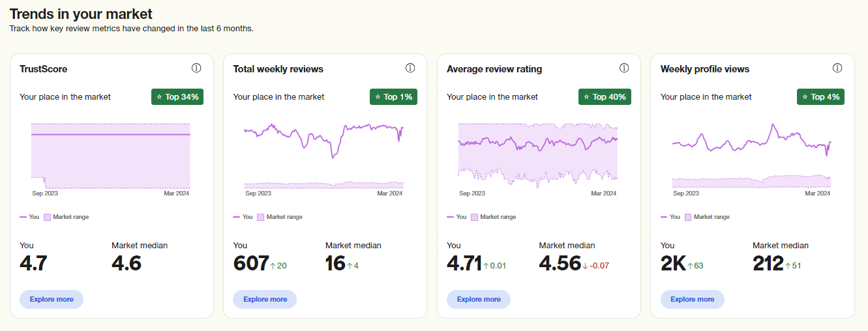Click the Top 4% badge
The image size is (868, 331).
click(820, 96)
